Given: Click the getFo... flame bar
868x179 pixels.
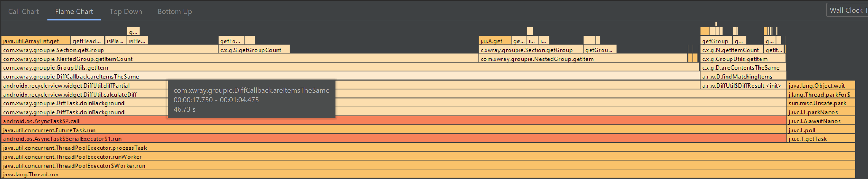Looking at the screenshot, I should click(x=231, y=41).
